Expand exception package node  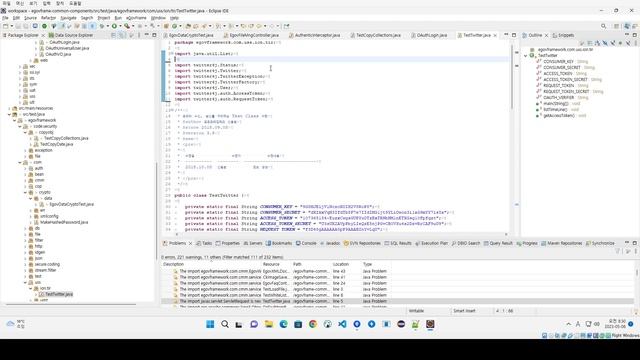click(25, 151)
